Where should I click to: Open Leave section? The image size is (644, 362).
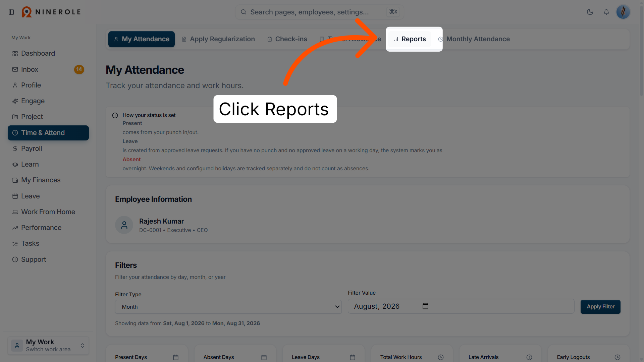(x=48, y=196)
